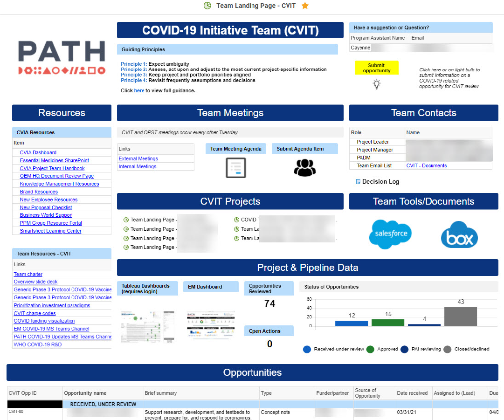This screenshot has width=504, height=420.
Task: Open the Team charter link
Action: point(28,275)
